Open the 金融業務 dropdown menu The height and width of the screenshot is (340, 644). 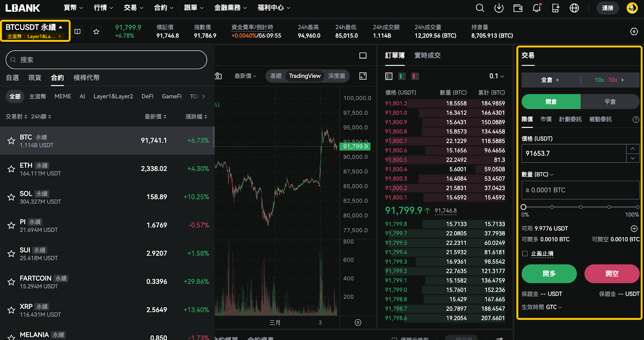tap(231, 8)
